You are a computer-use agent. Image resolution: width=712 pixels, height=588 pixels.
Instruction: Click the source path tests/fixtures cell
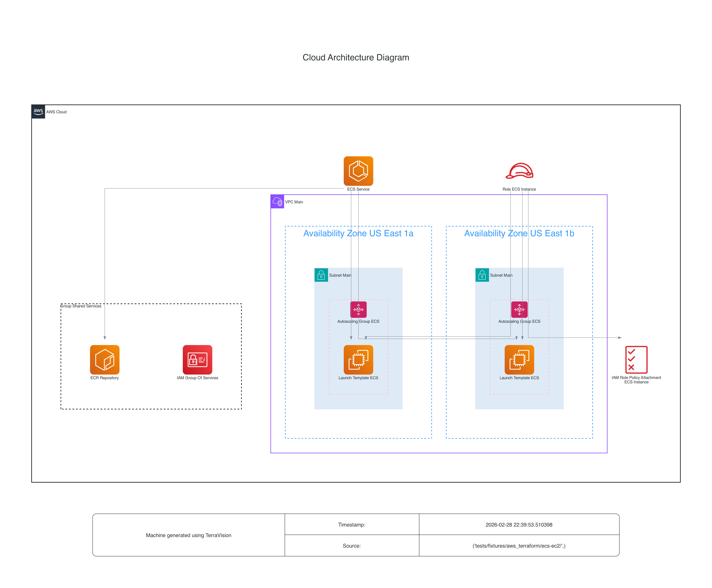pyautogui.click(x=519, y=546)
